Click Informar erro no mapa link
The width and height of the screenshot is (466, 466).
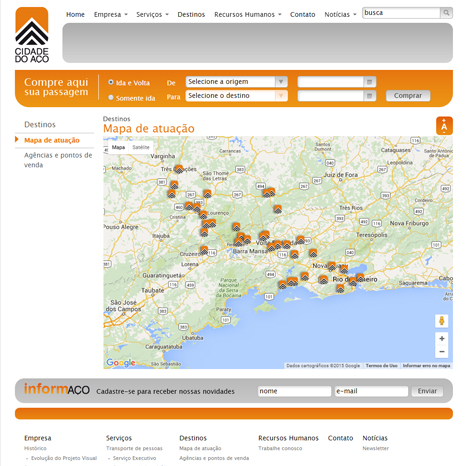pyautogui.click(x=426, y=366)
